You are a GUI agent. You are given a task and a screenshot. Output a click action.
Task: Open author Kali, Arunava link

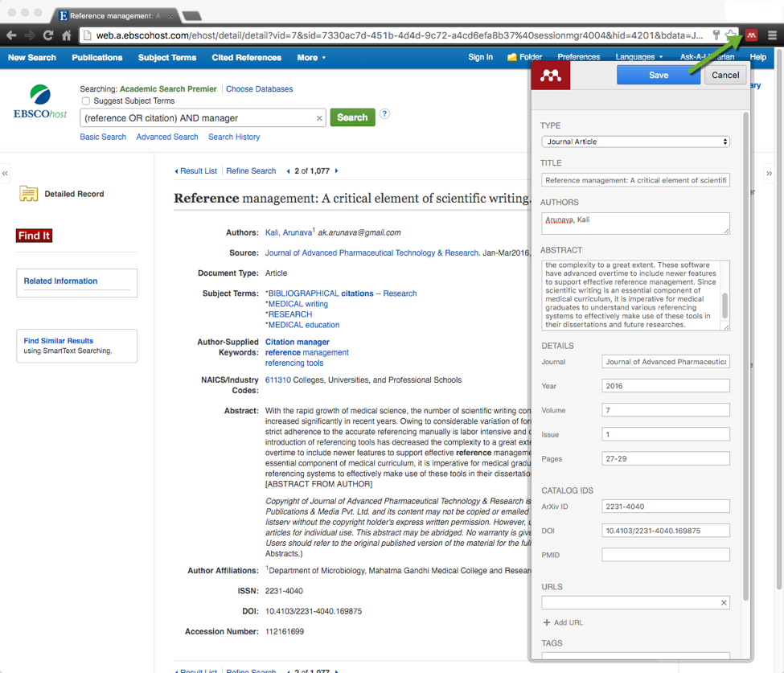coord(289,232)
